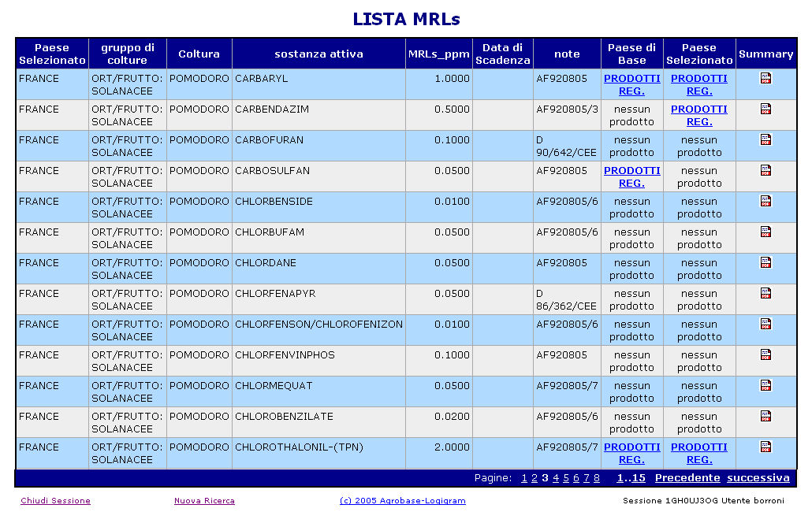Viewport: 812px width, 512px height.
Task: View the PDF summary for CARBOSULFAN
Action: point(765,170)
